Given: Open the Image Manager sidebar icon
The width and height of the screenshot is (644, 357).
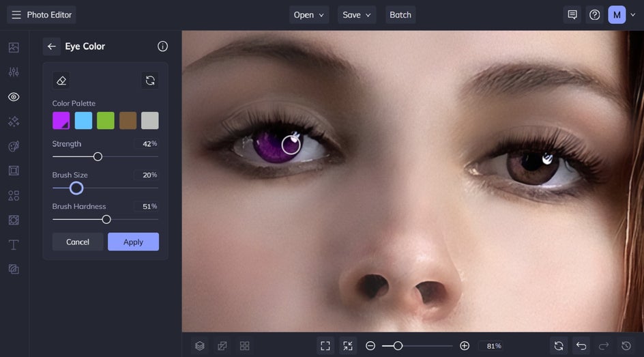Looking at the screenshot, I should tap(14, 47).
